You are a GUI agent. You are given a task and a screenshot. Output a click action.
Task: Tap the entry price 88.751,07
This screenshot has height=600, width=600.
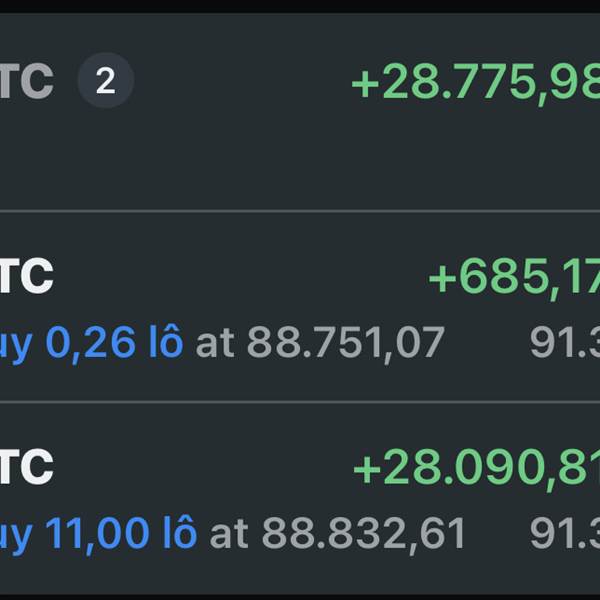(x=345, y=343)
